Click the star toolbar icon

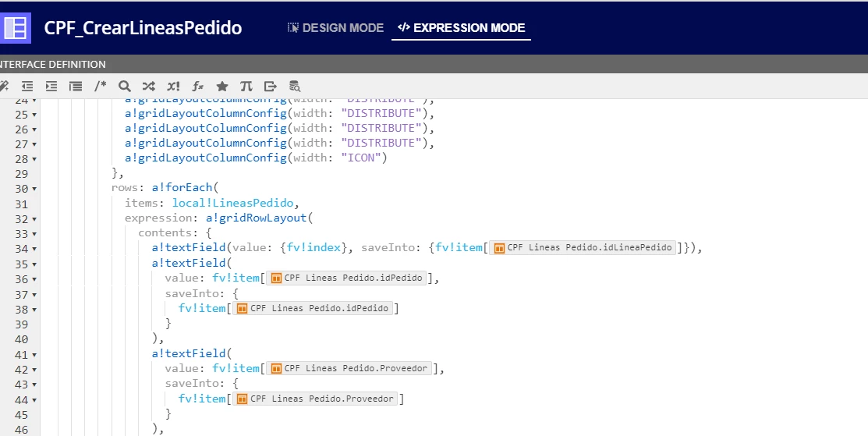click(x=222, y=87)
